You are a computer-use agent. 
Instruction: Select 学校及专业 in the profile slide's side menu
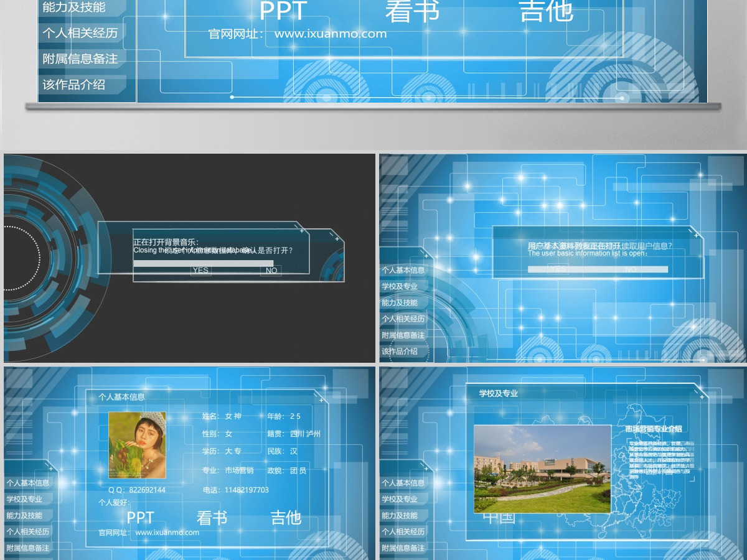pos(24,499)
